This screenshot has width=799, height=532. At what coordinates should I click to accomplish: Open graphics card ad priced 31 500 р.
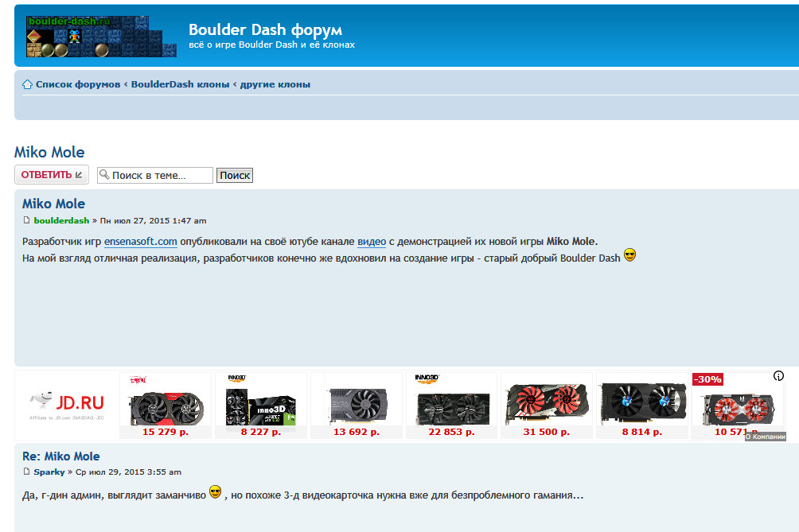point(547,406)
